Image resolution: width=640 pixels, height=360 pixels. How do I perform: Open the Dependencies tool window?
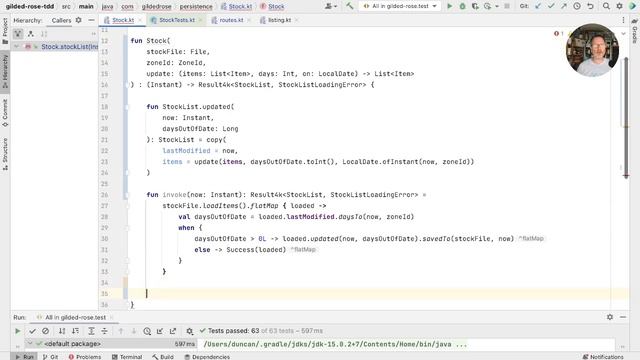click(207, 357)
